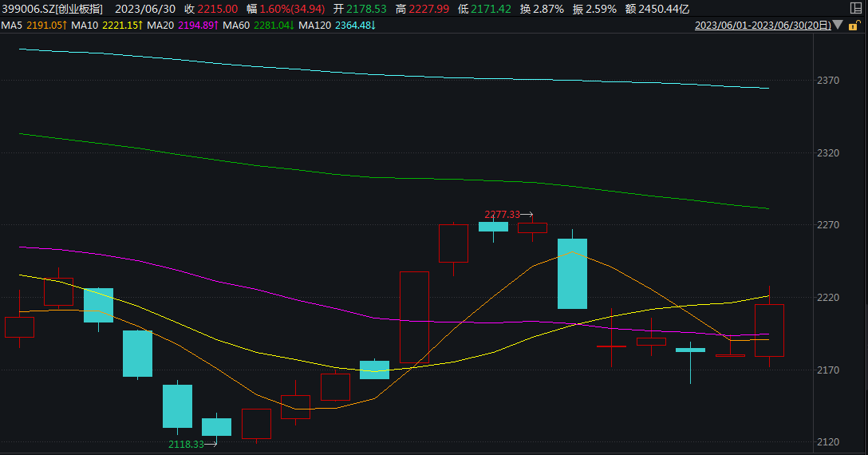Image resolution: width=868 pixels, height=455 pixels.
Task: Click the 2120 price axis label
Action: (x=828, y=442)
